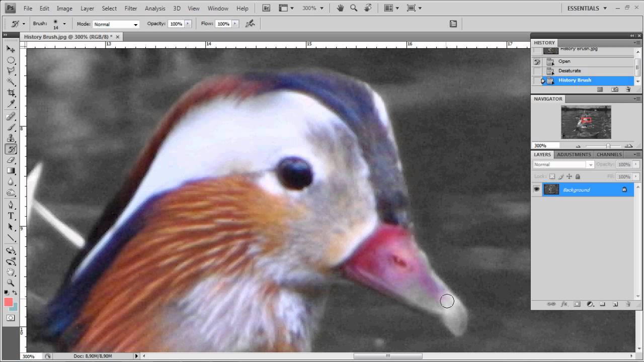
Task: Create new document from current state
Action: [600, 89]
